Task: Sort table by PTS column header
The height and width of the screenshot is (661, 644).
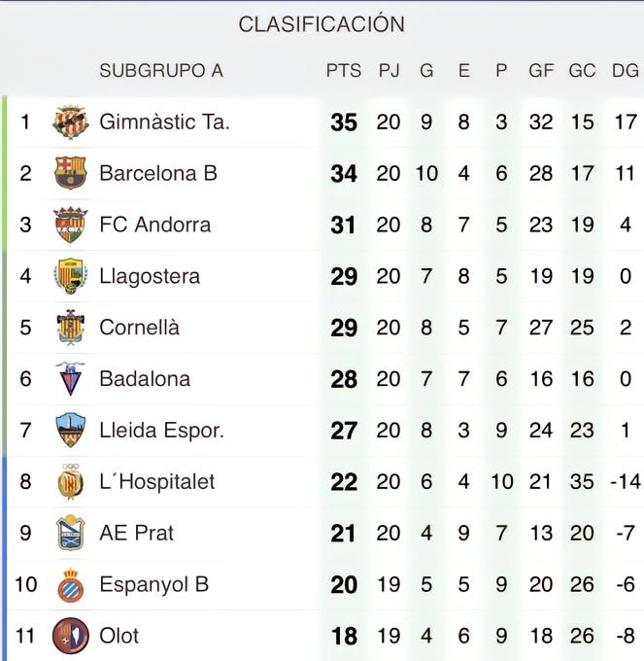Action: click(x=343, y=71)
